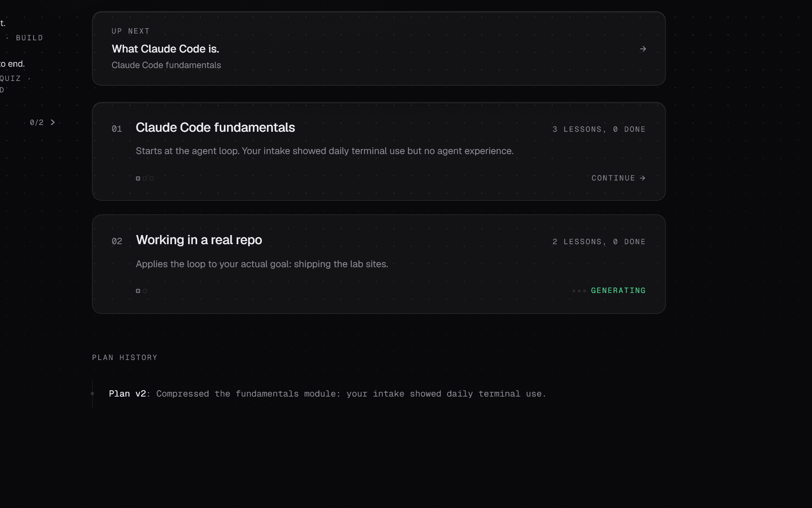Open the module 01 "Claude Code fundamentals" heading
The image size is (812, 508).
coord(215,128)
